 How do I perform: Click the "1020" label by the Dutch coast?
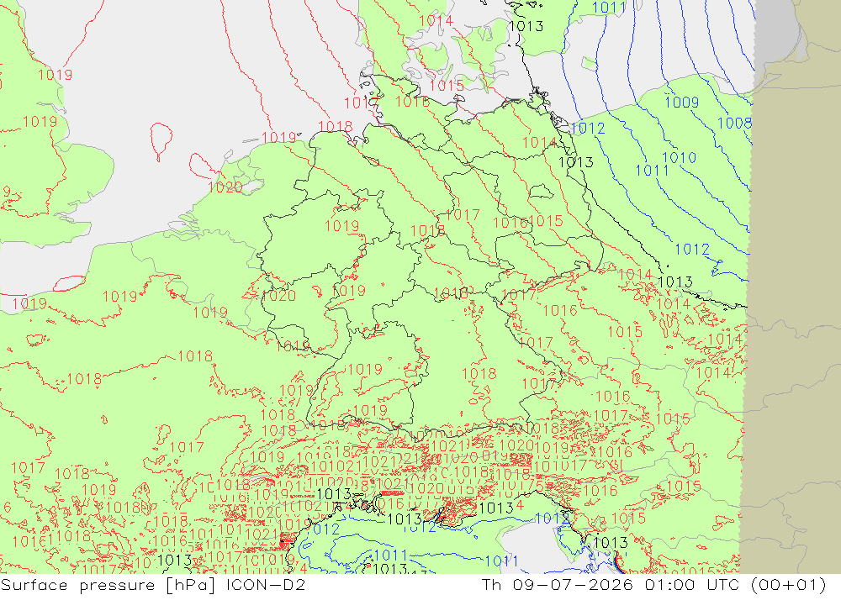[x=225, y=187]
